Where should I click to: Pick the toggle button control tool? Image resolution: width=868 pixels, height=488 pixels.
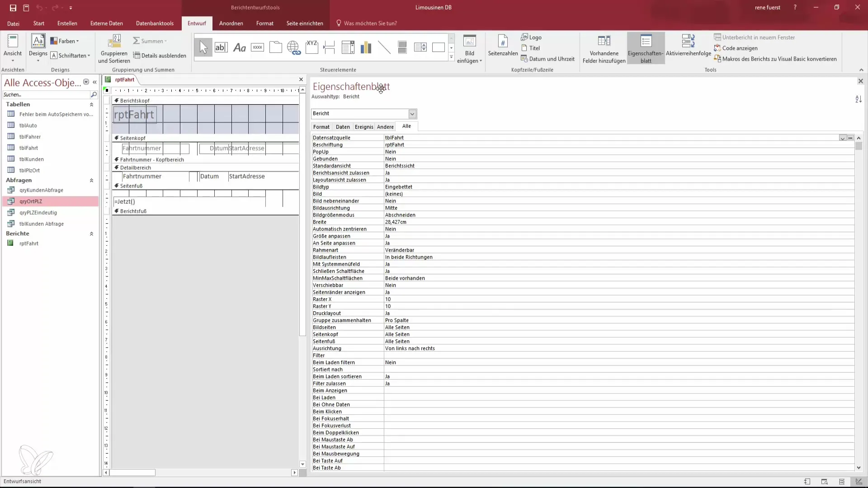[x=402, y=47]
